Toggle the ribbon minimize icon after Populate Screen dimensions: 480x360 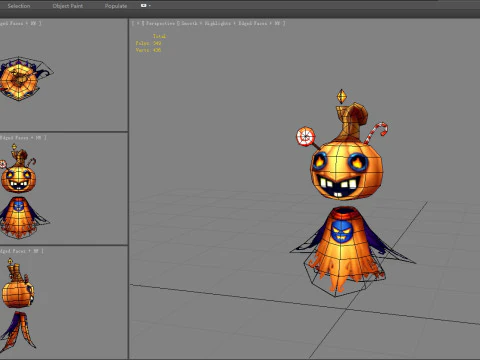point(144,6)
